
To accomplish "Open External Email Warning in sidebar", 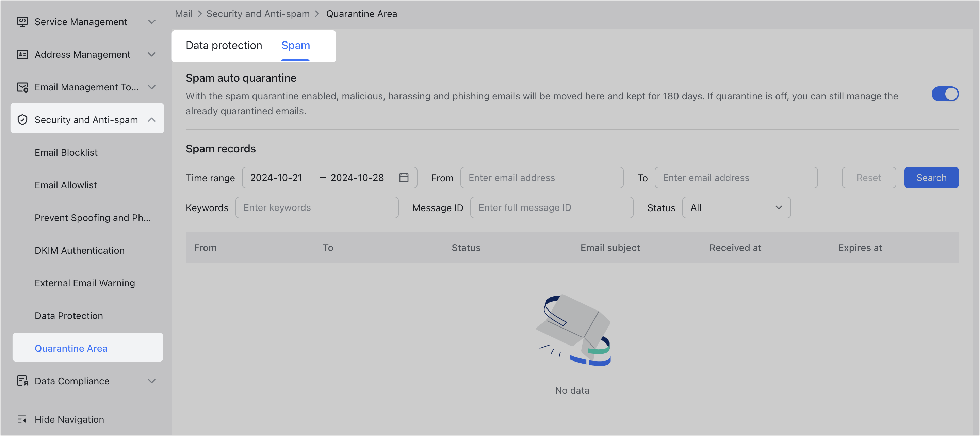I will pos(85,283).
